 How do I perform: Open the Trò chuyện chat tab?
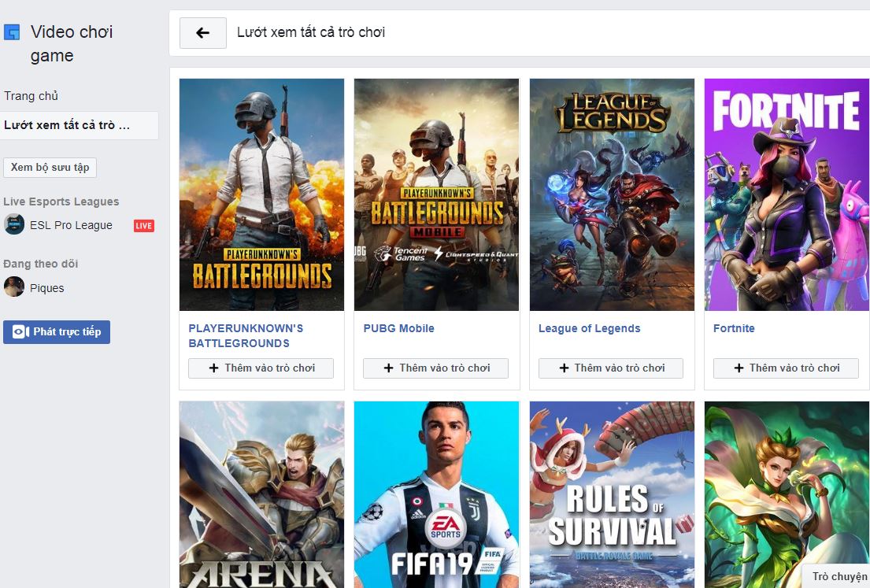pyautogui.click(x=837, y=576)
